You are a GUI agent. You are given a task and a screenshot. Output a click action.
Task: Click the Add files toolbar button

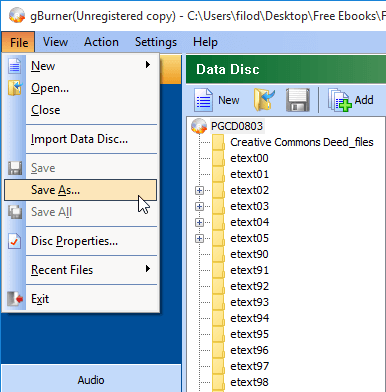click(x=351, y=100)
